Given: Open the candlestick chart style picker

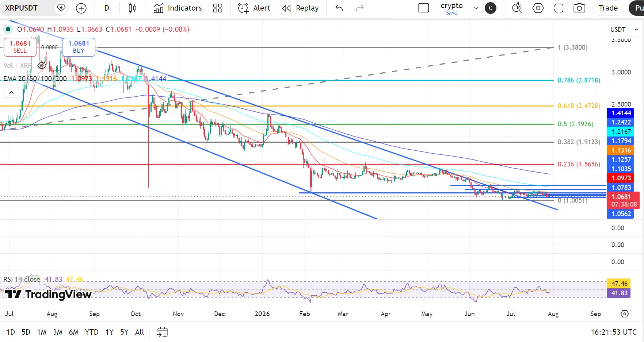Looking at the screenshot, I should [133, 8].
